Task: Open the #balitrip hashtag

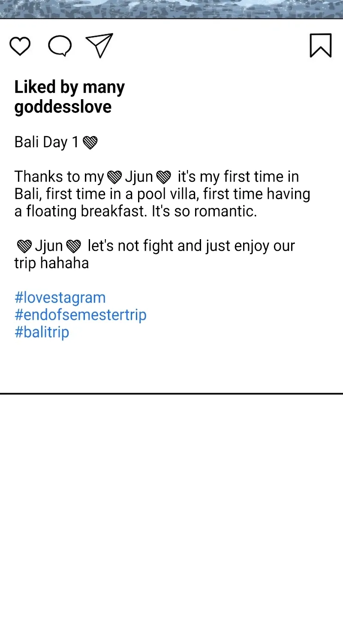Action: (42, 332)
